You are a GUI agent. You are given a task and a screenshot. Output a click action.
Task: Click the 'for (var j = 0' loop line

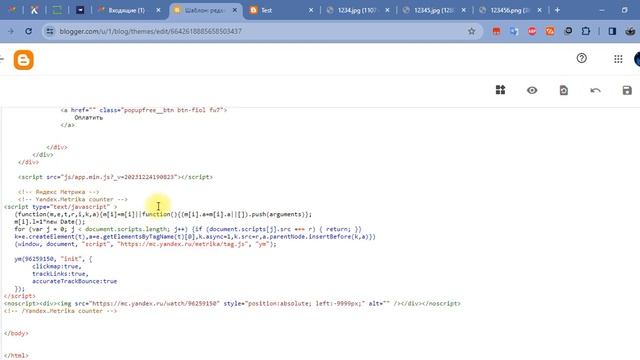(x=188, y=229)
